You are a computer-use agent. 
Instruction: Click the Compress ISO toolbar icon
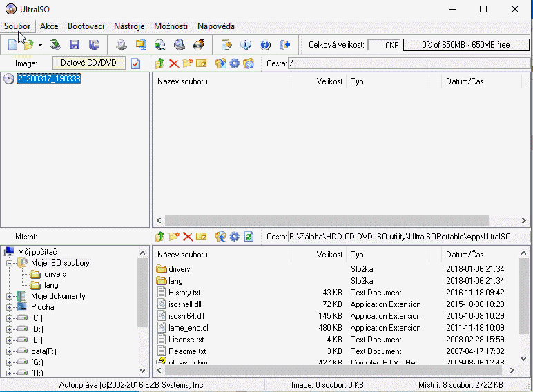(x=141, y=44)
